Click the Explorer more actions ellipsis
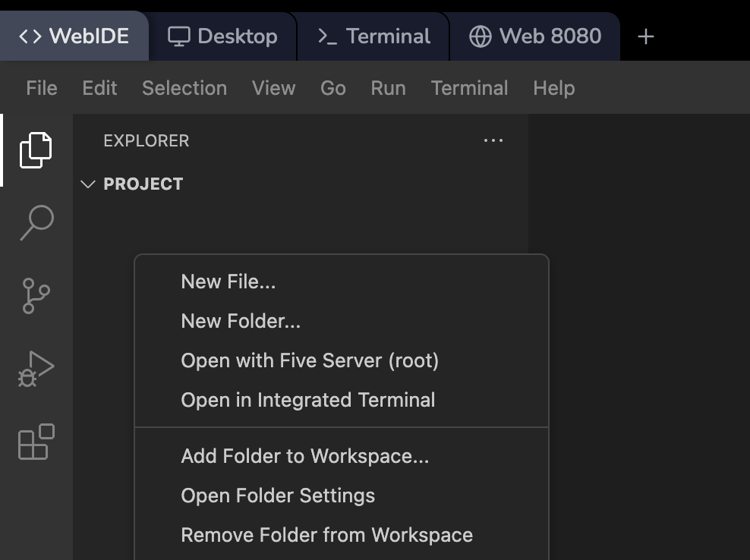750x560 pixels. (x=493, y=140)
